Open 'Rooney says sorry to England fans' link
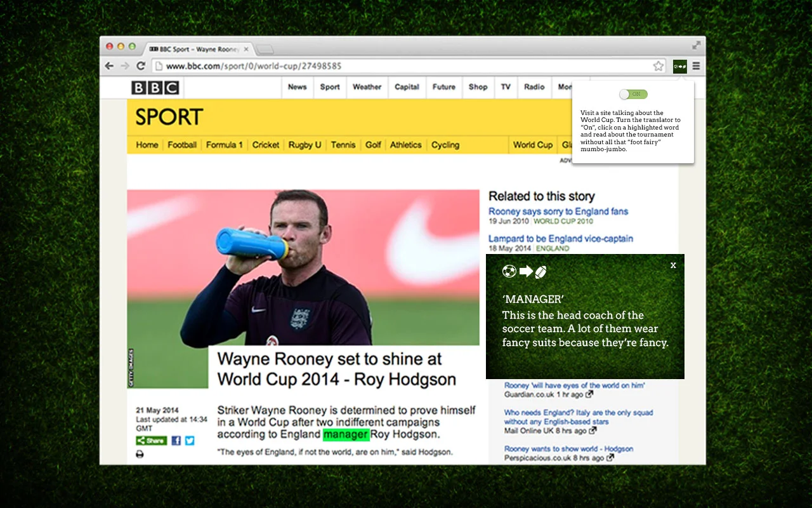812x508 pixels. [558, 211]
